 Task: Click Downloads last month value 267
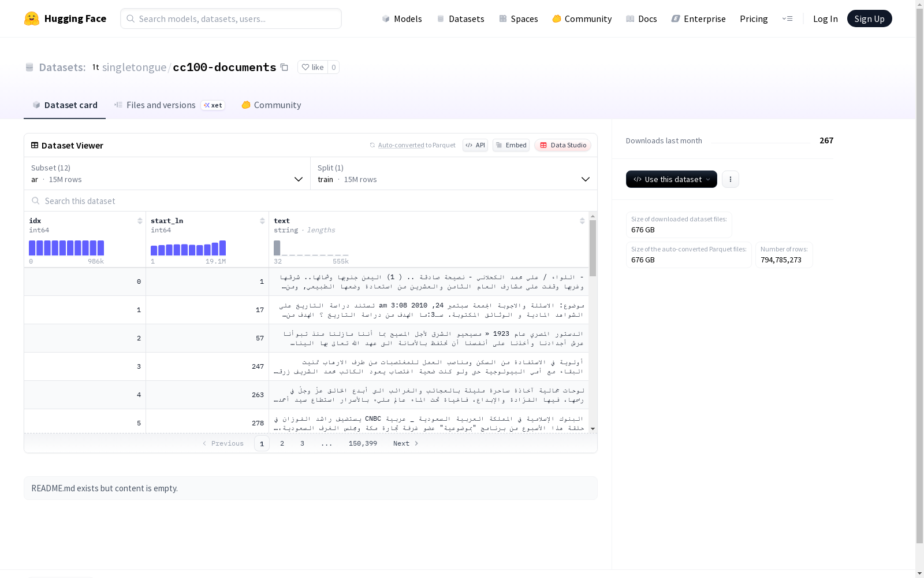[826, 140]
